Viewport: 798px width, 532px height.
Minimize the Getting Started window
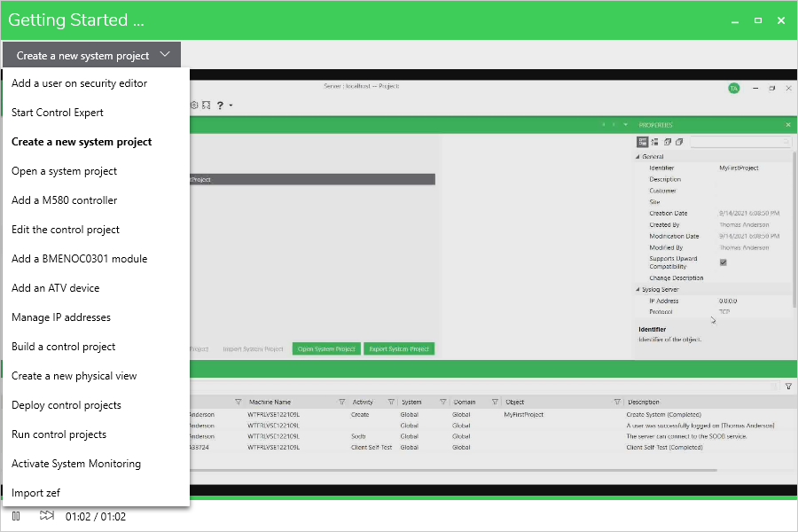735,21
